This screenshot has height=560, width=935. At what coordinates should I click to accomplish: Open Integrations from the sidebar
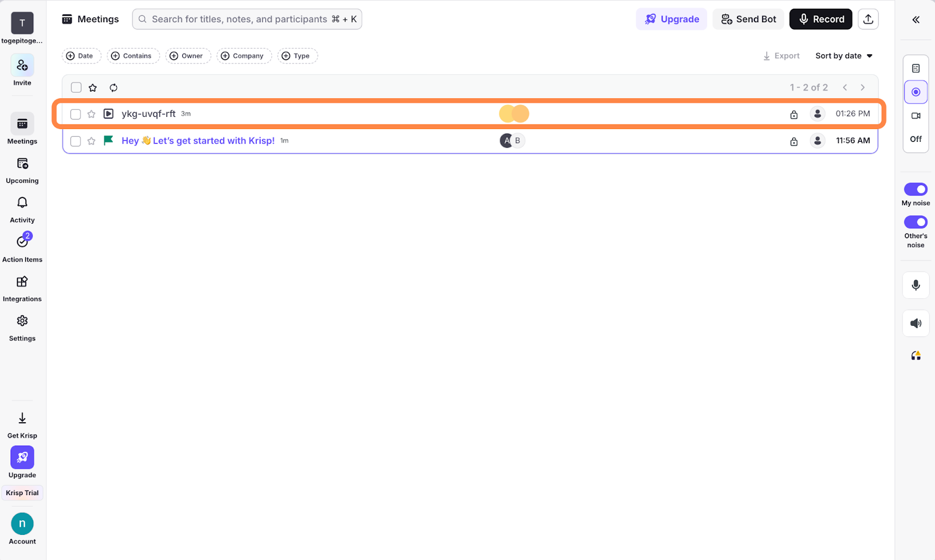[22, 282]
